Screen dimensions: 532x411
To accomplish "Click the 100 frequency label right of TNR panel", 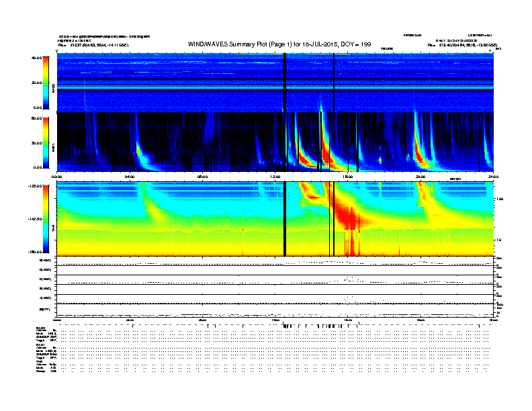I will 500,199.
